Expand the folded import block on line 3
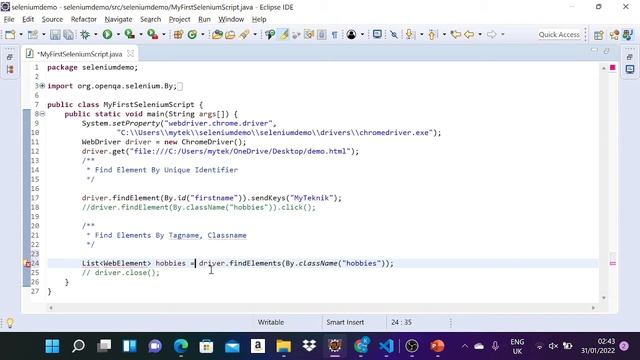 tap(42, 86)
